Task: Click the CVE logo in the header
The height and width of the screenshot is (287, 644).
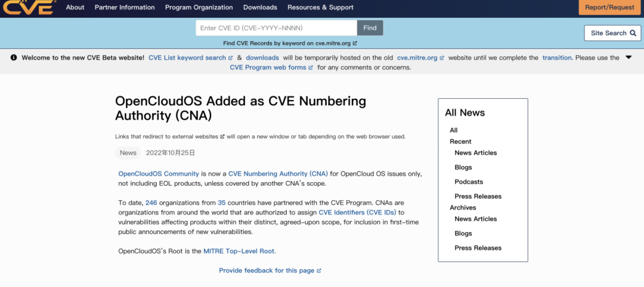Action: click(x=29, y=7)
